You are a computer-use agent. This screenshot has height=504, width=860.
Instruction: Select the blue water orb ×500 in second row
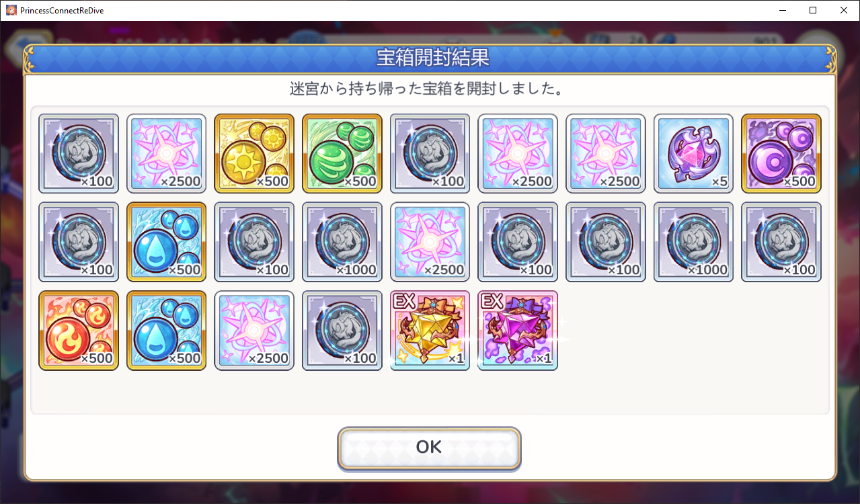(x=167, y=242)
